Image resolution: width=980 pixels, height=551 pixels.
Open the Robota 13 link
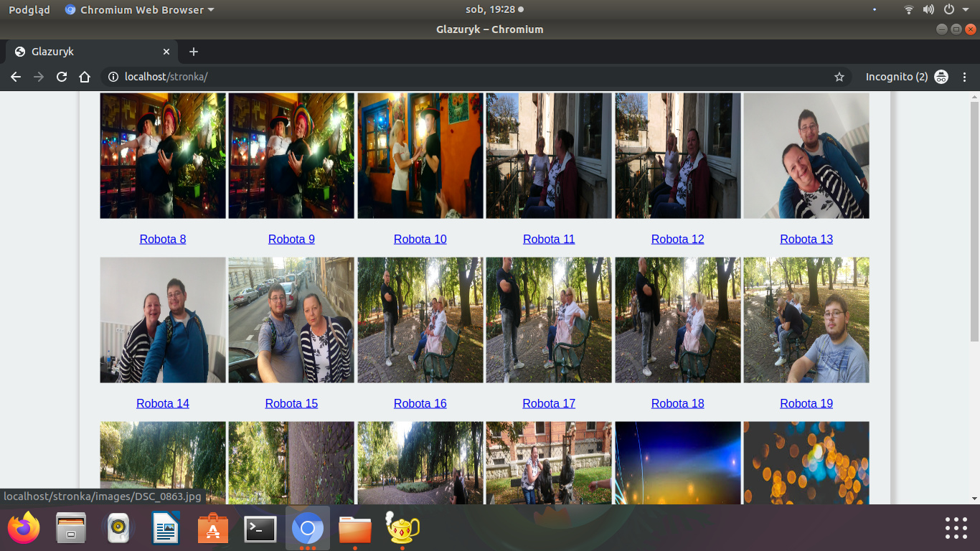pyautogui.click(x=806, y=239)
